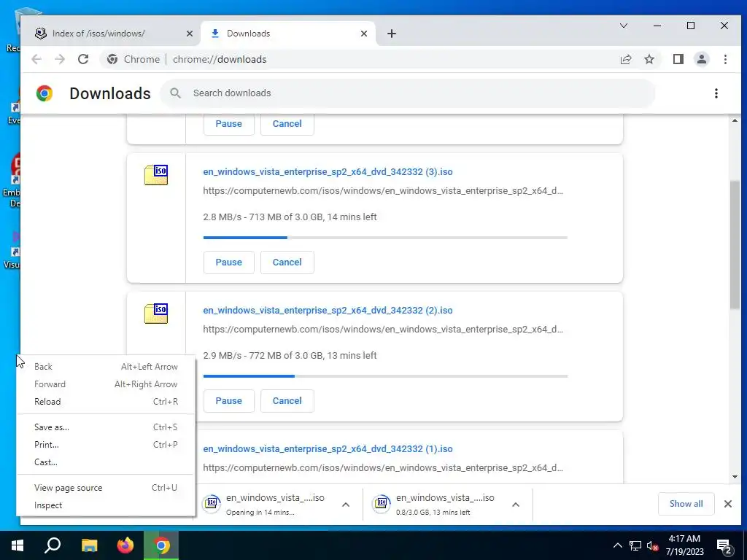Click the source URL under (3).iso
747x560 pixels.
click(383, 191)
